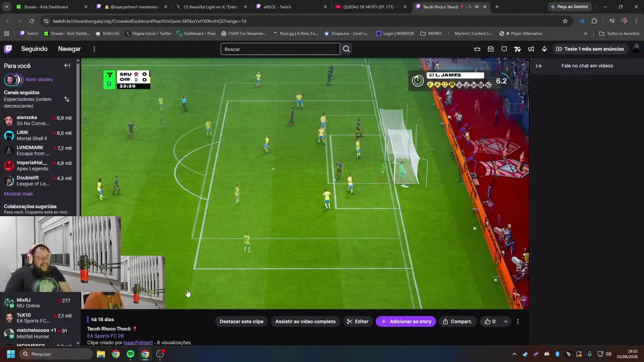Open the EA Sports FC 26 category link

pos(105,336)
